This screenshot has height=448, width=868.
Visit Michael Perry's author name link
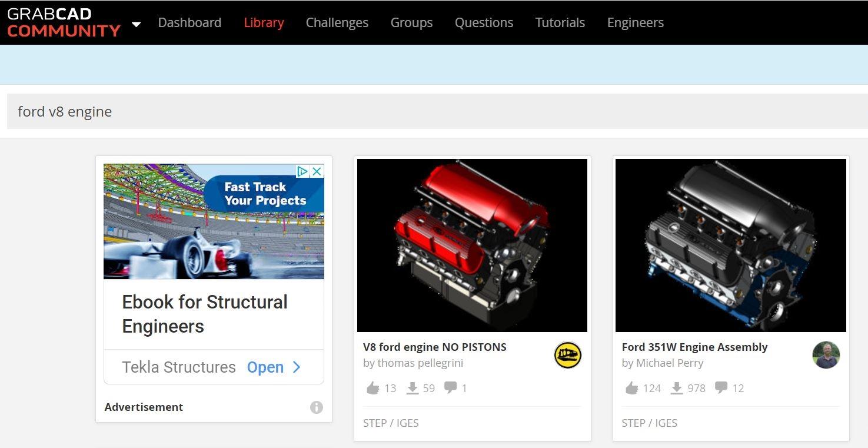tap(670, 363)
